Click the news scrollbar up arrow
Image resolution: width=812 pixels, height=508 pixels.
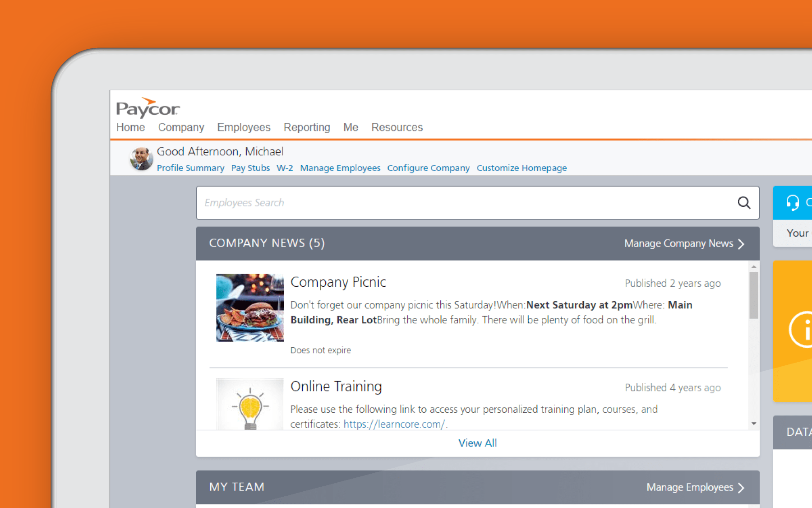click(754, 266)
